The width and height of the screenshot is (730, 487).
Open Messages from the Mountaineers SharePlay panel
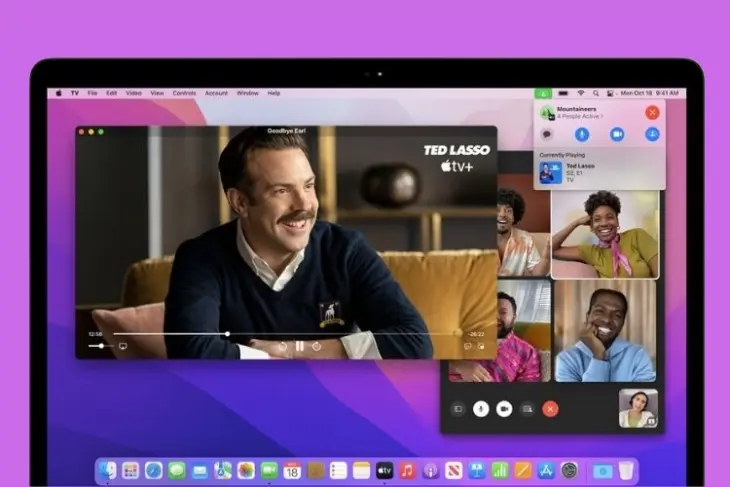(x=547, y=134)
